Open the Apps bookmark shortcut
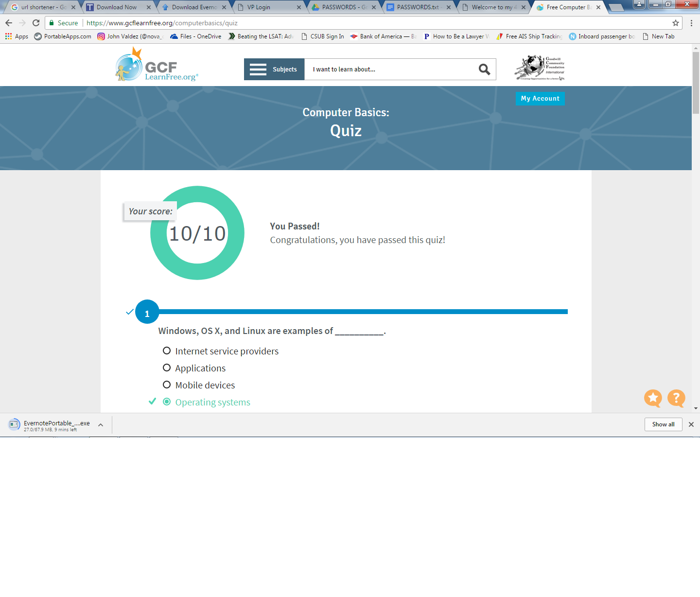The width and height of the screenshot is (700, 597). [17, 36]
